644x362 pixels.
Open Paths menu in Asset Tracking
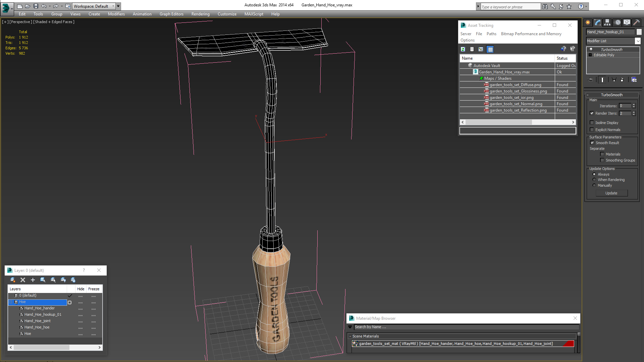[x=491, y=34]
